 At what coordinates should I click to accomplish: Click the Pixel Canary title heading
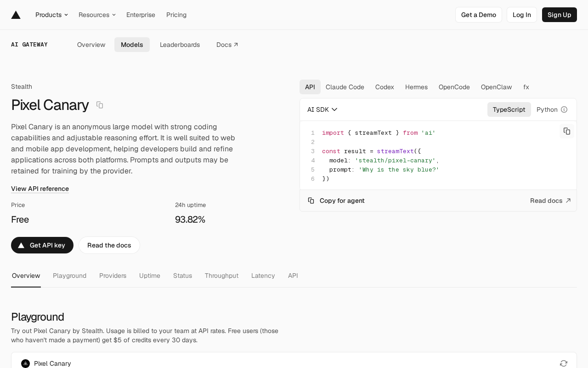tap(50, 105)
